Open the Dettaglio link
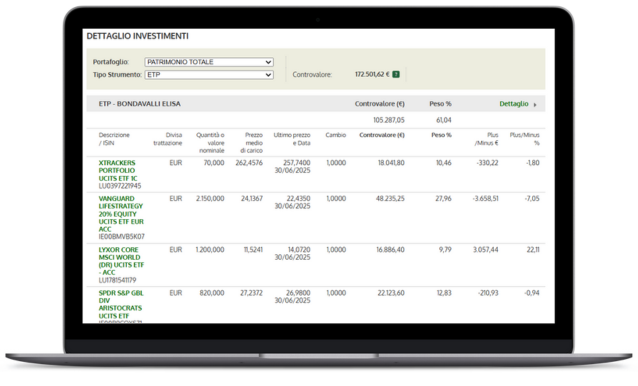Screen dimensions: 638x386 click(513, 104)
